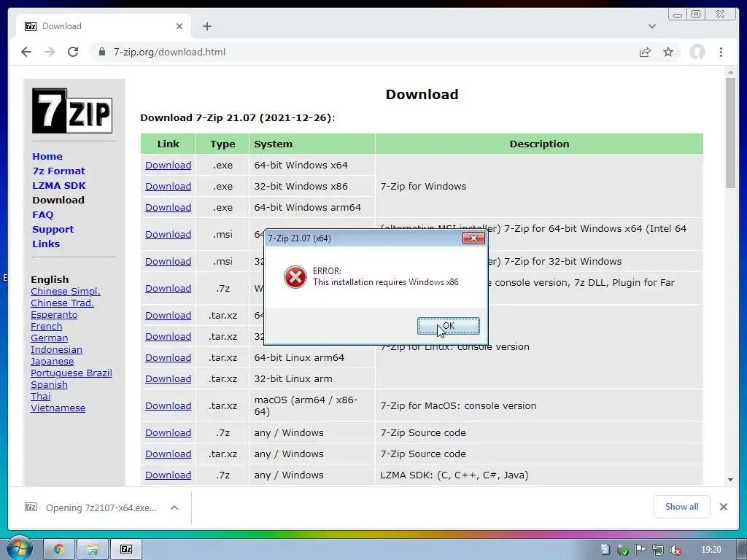Open 7z Format in the sidebar
The height and width of the screenshot is (560, 747).
pyautogui.click(x=58, y=171)
